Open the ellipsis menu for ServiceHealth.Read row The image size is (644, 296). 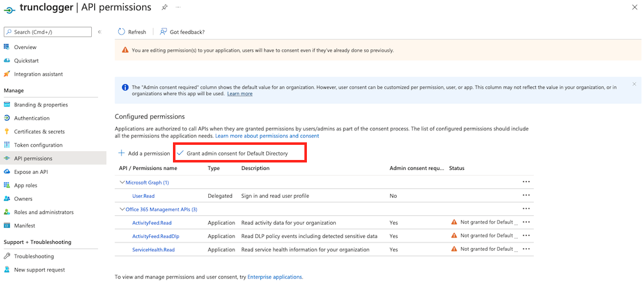[526, 249]
